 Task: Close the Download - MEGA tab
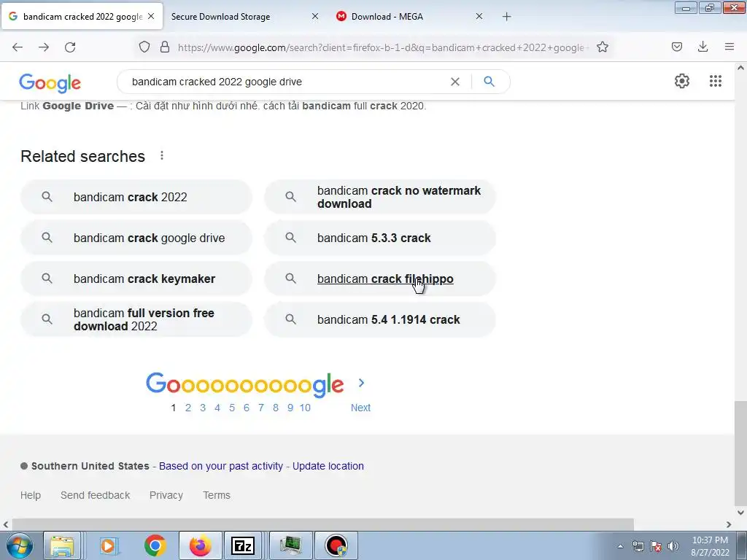pos(479,16)
